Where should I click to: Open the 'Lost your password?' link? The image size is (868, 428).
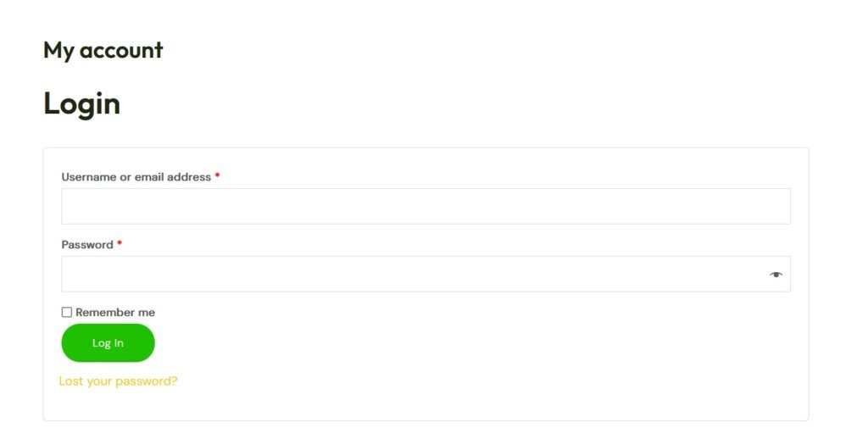point(118,381)
